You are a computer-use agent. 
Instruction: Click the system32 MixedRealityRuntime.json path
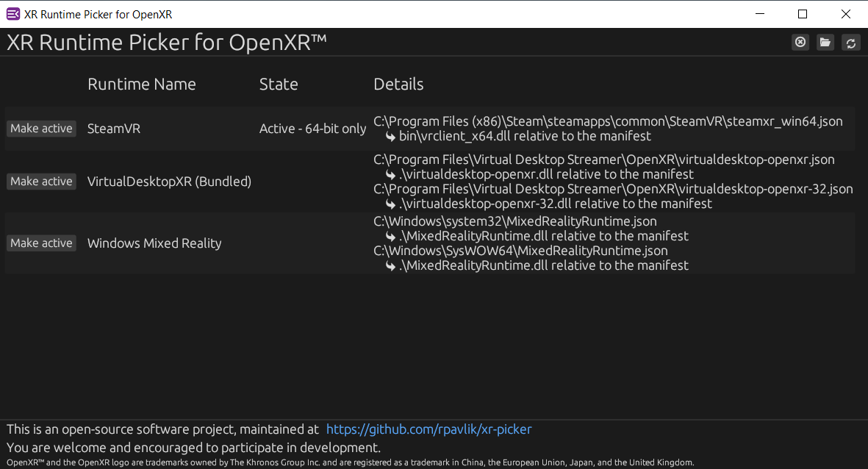[x=515, y=221]
